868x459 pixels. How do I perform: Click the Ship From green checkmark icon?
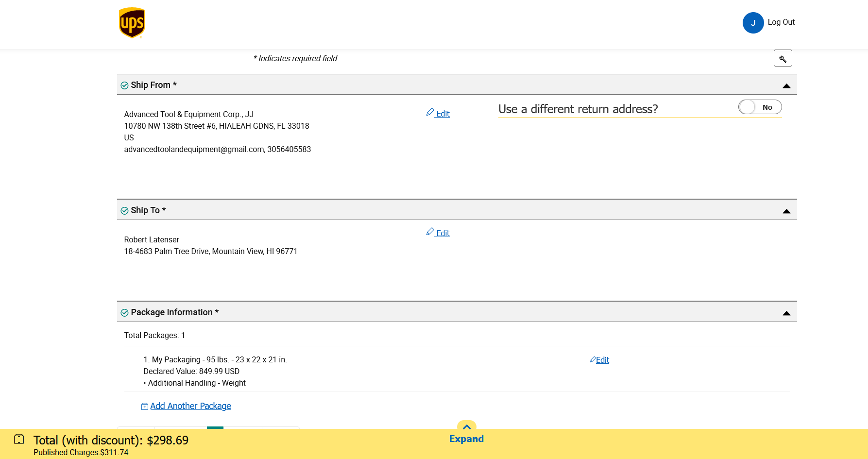[x=124, y=85]
